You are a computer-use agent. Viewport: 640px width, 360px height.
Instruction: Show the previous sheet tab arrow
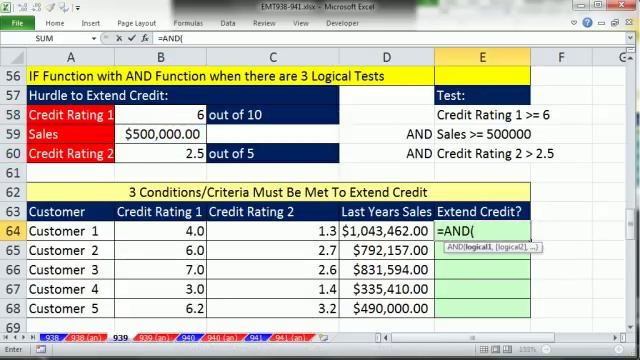[x=15, y=338]
